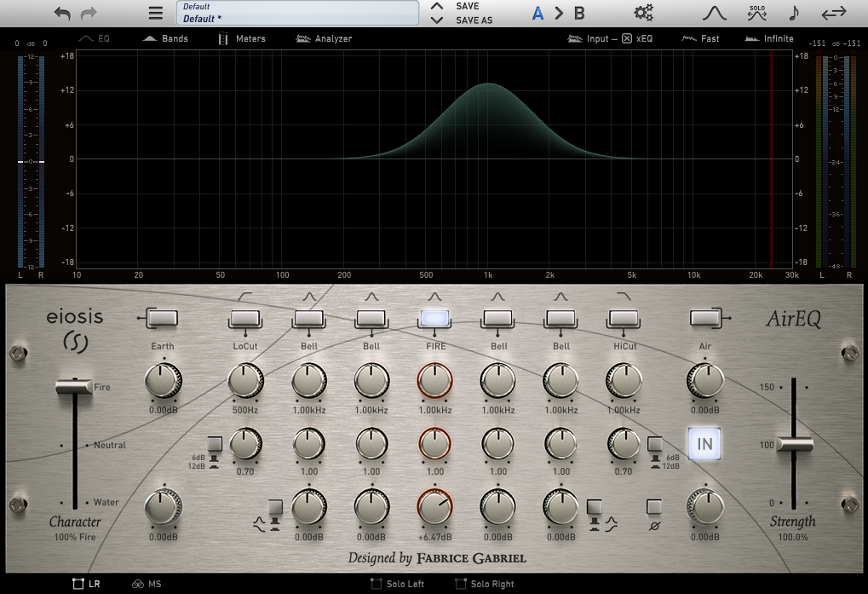
Task: Open the settings gears icon
Action: pos(643,13)
